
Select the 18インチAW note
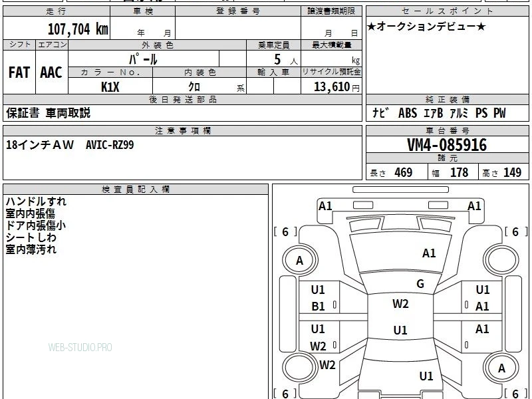40,145
